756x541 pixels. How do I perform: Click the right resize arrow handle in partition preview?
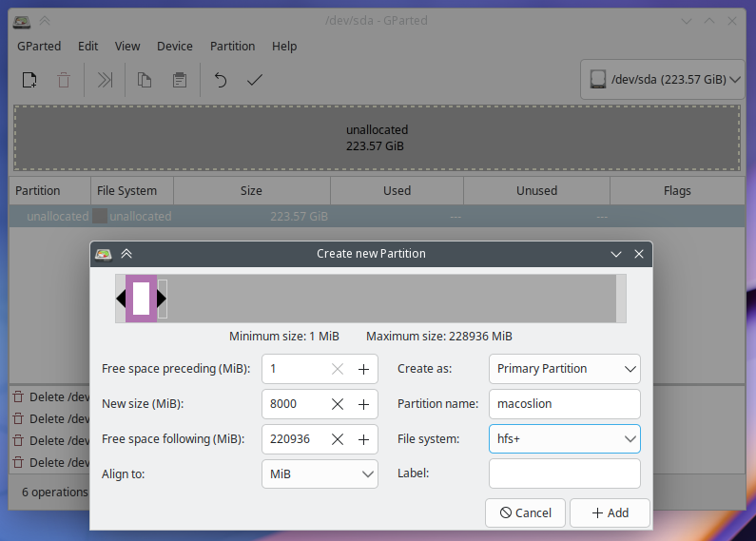[162, 299]
